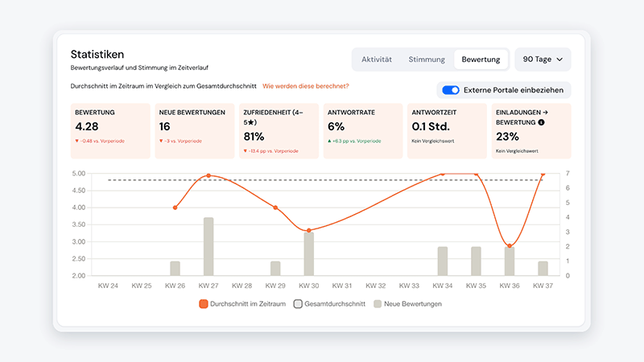Viewport: 644px width, 362px height.
Task: Click the Bewertung 4.28 card
Action: coord(110,131)
